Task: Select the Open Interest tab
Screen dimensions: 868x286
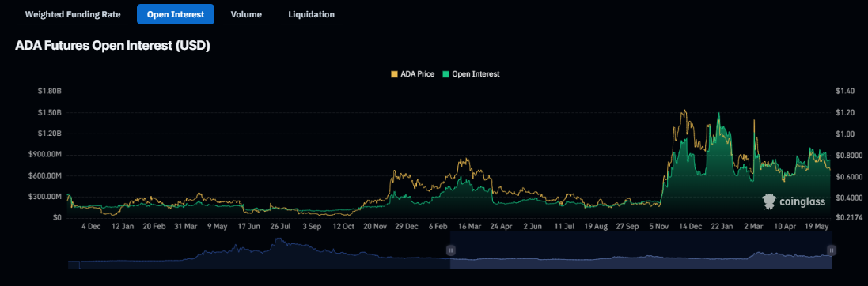Action: point(176,14)
